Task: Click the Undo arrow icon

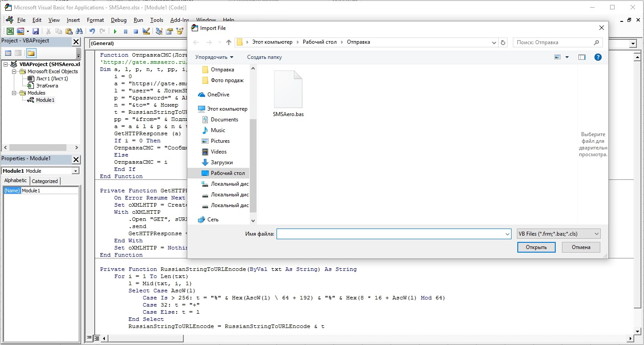Action: point(92,31)
